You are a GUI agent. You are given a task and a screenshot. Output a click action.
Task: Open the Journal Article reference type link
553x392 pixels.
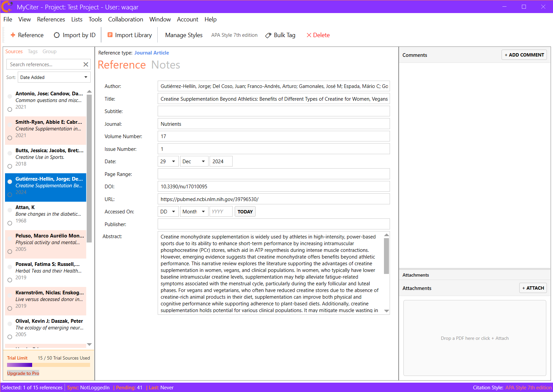tap(152, 53)
